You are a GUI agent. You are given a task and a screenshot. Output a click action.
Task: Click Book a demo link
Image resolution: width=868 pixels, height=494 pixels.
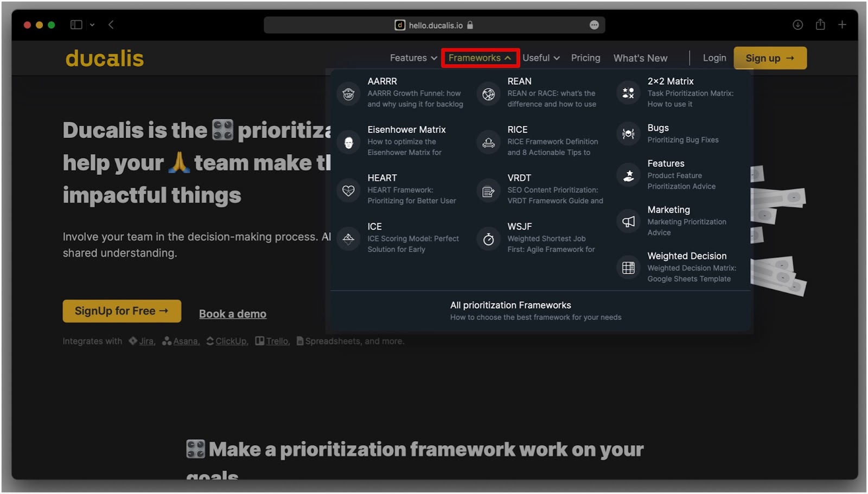[233, 314]
